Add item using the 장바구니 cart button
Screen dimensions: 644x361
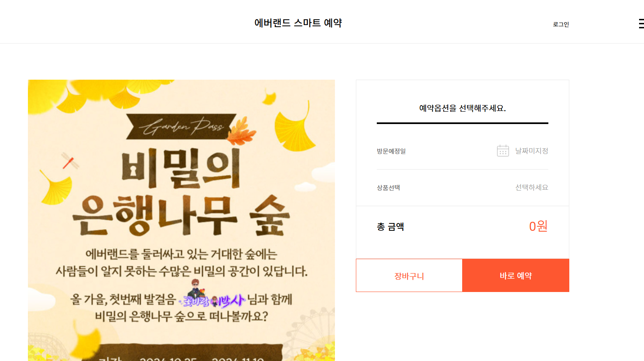(409, 276)
